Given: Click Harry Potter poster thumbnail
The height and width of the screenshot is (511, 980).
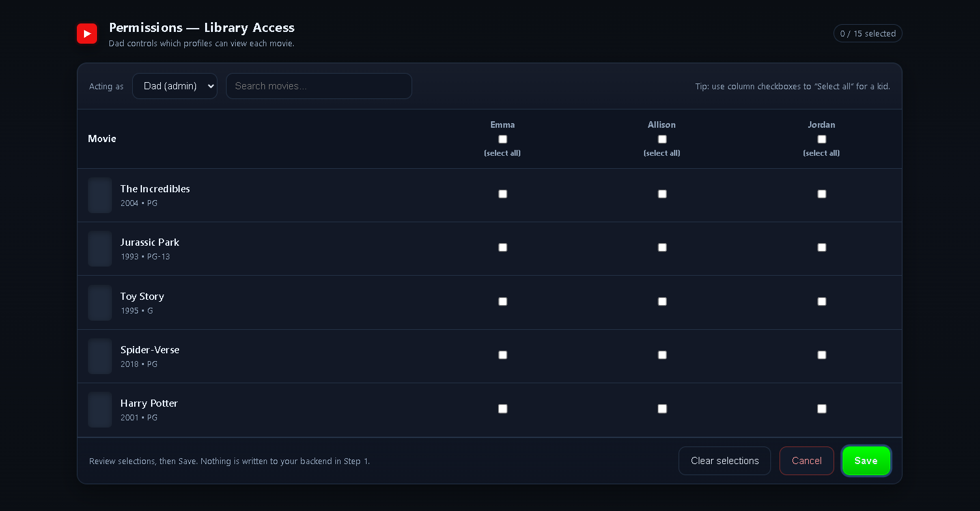Looking at the screenshot, I should [100, 410].
